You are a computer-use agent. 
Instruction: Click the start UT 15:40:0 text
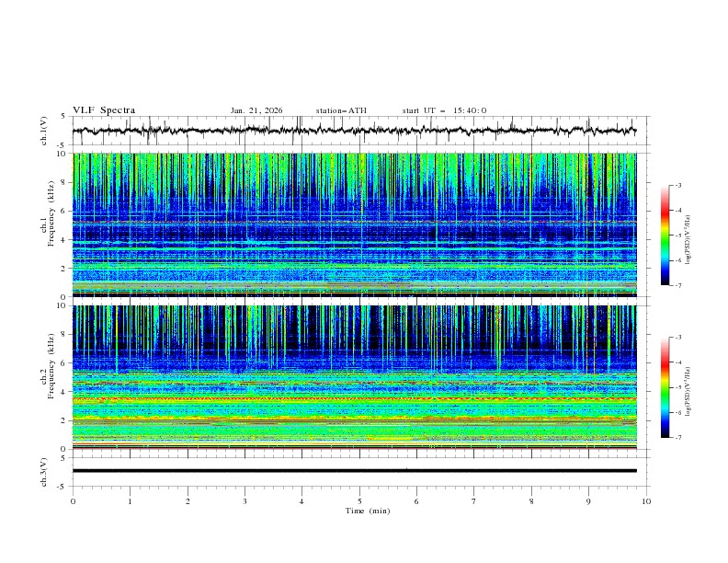444,110
